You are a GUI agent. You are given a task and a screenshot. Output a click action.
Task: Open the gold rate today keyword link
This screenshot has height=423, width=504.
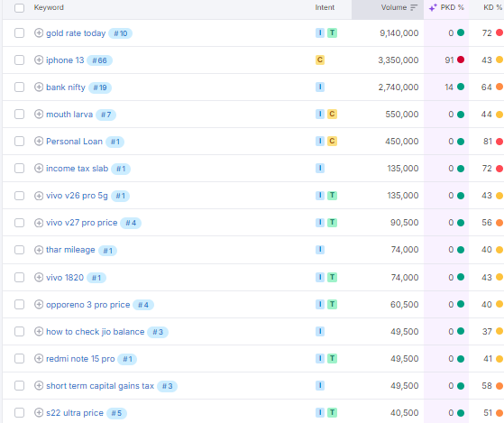pyautogui.click(x=76, y=33)
